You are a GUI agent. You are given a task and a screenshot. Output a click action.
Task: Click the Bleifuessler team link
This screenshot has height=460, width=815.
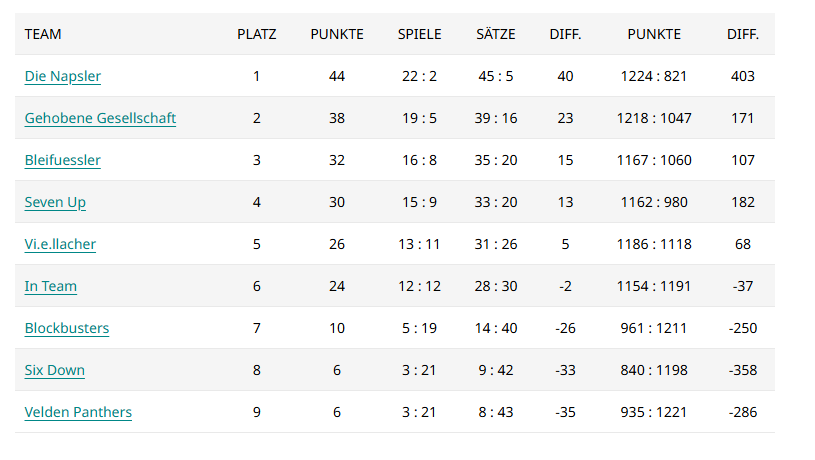62,161
